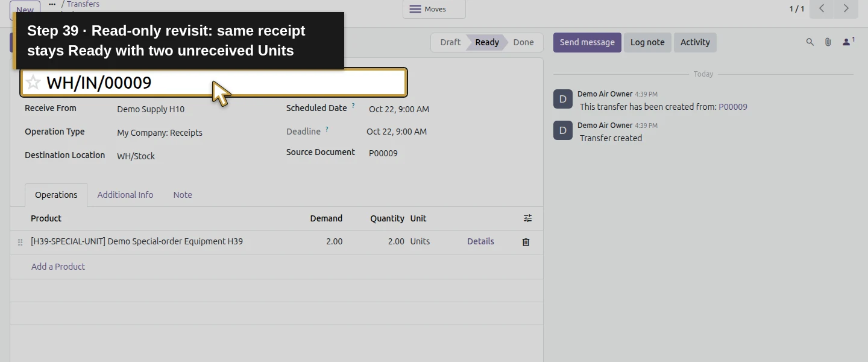The image size is (868, 362).
Task: Toggle the favorite star next to WH/IN/00009
Action: [x=33, y=83]
